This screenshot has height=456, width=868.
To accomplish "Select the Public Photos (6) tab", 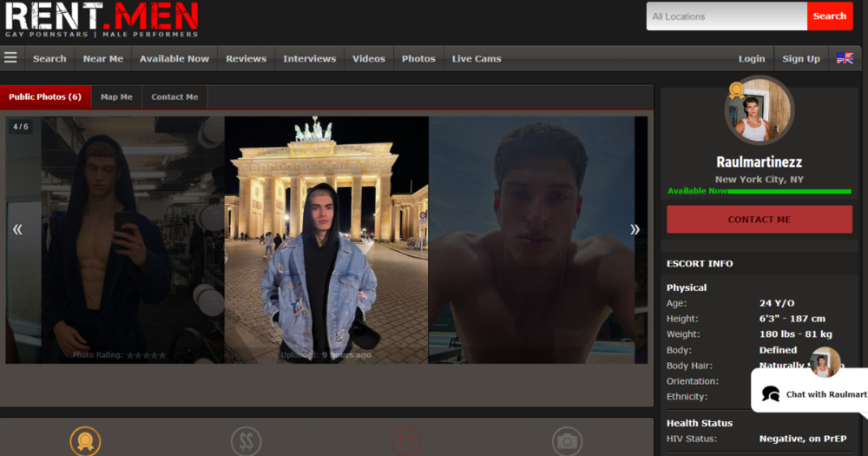I will (45, 97).
